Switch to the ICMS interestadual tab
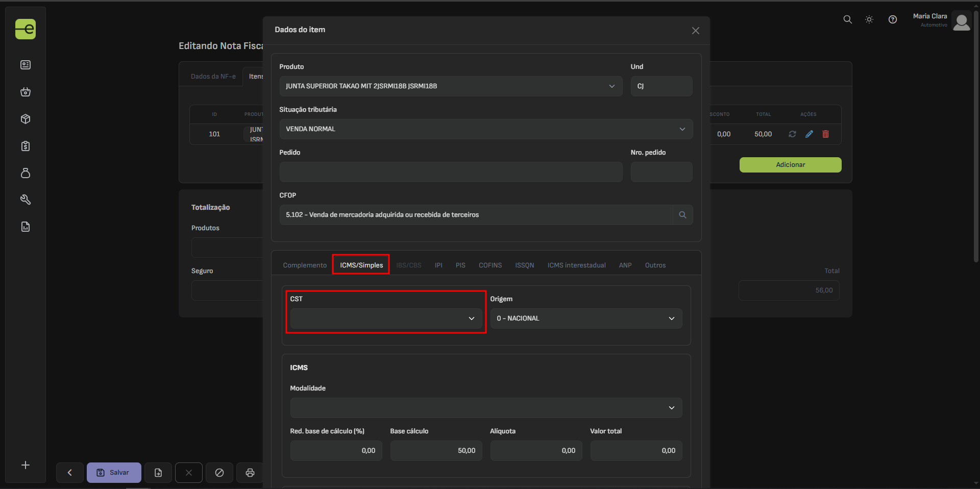 coord(576,265)
